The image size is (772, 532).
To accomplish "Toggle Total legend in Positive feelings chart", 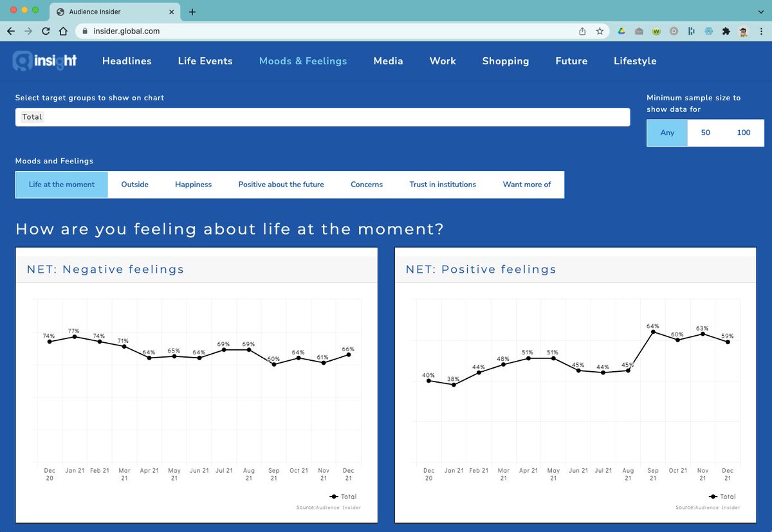I will pyautogui.click(x=722, y=497).
